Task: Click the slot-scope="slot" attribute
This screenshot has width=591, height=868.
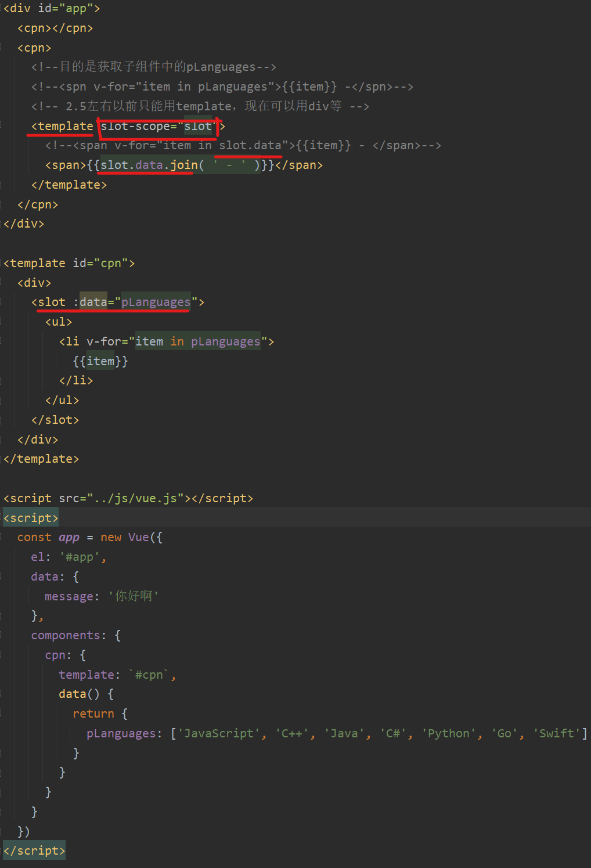Action: (x=158, y=126)
